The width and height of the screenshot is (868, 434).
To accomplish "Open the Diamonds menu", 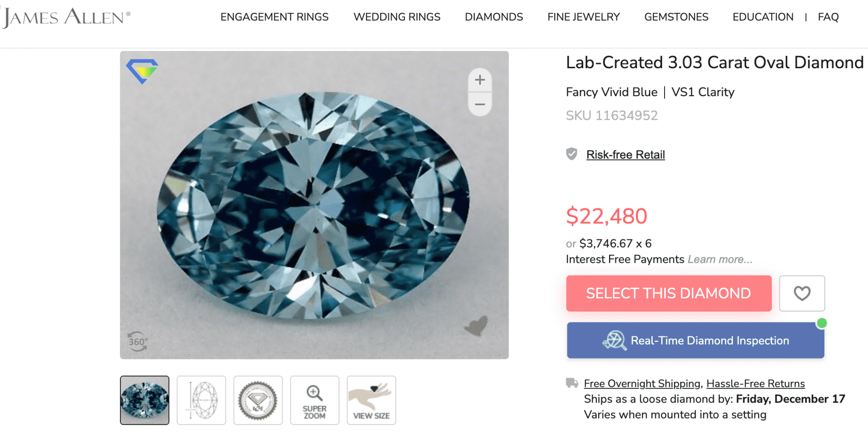I will [x=494, y=17].
